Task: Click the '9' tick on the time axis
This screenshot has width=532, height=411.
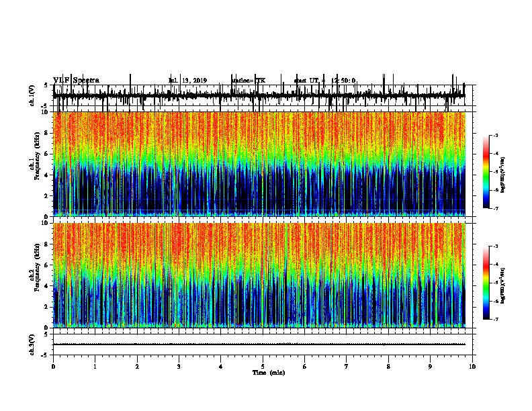Action: coord(430,367)
